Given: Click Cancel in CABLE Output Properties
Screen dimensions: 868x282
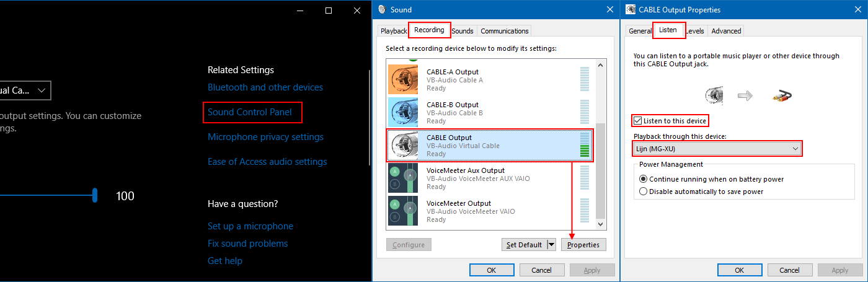Looking at the screenshot, I should [790, 270].
